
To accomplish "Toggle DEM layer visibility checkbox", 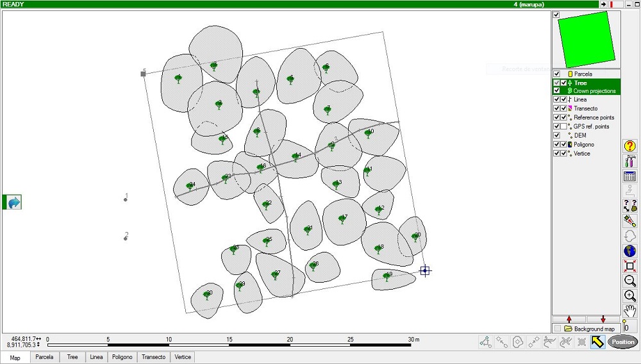I will (x=556, y=135).
